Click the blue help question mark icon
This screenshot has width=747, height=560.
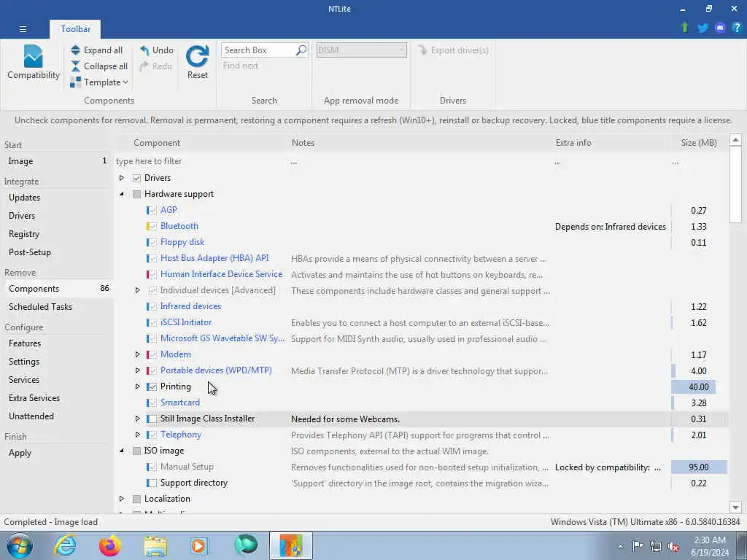point(737,28)
